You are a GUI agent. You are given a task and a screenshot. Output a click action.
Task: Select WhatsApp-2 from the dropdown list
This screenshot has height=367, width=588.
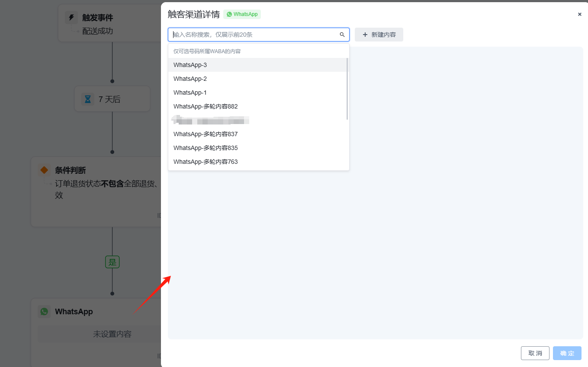click(257, 79)
